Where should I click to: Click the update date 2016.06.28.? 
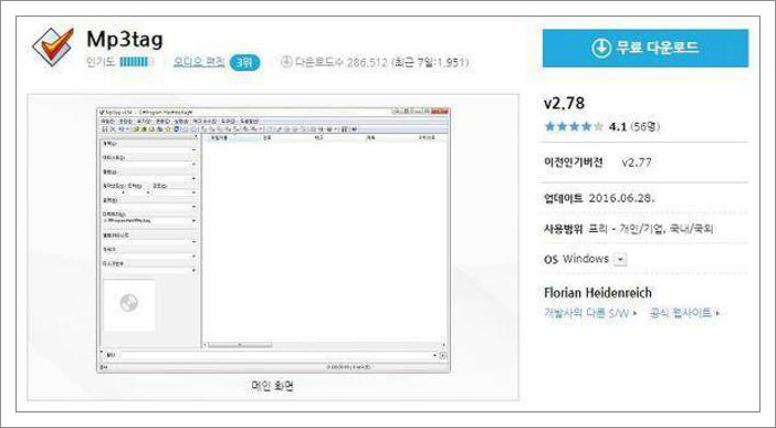[x=622, y=198]
